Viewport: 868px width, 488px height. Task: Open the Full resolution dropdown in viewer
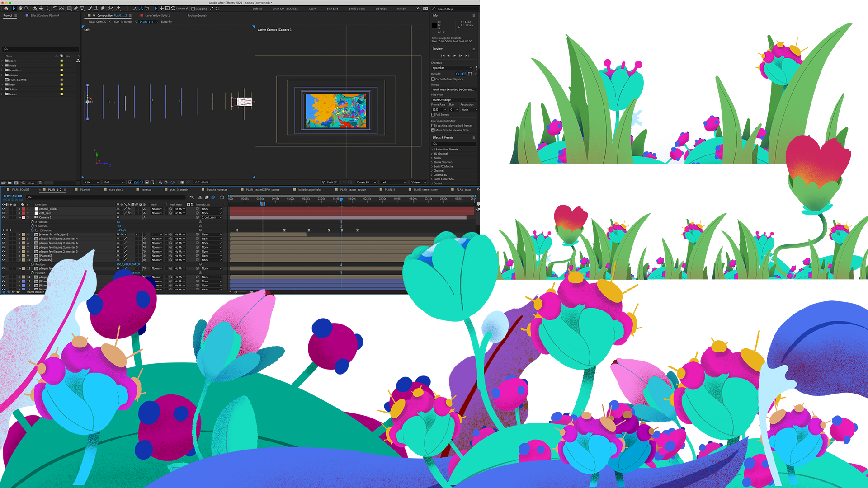[113, 183]
